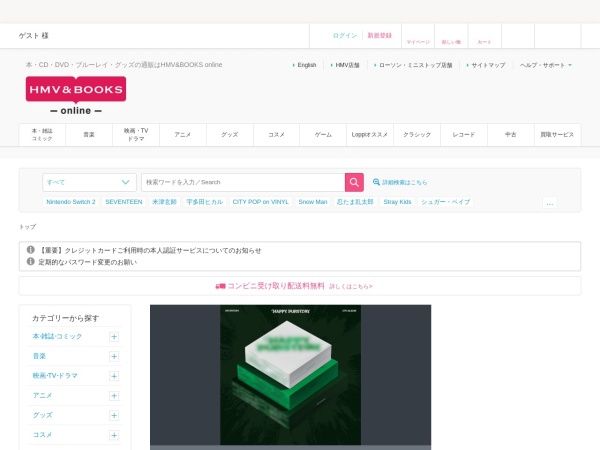
Task: Expand アニメ category plus icon
Action: [114, 396]
